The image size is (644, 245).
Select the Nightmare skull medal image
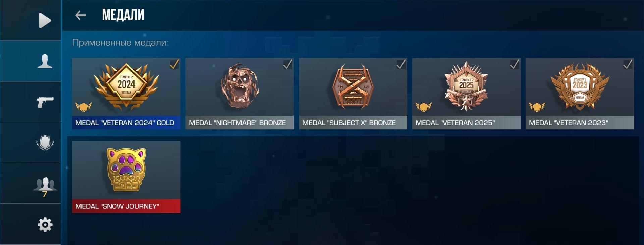coord(239,86)
